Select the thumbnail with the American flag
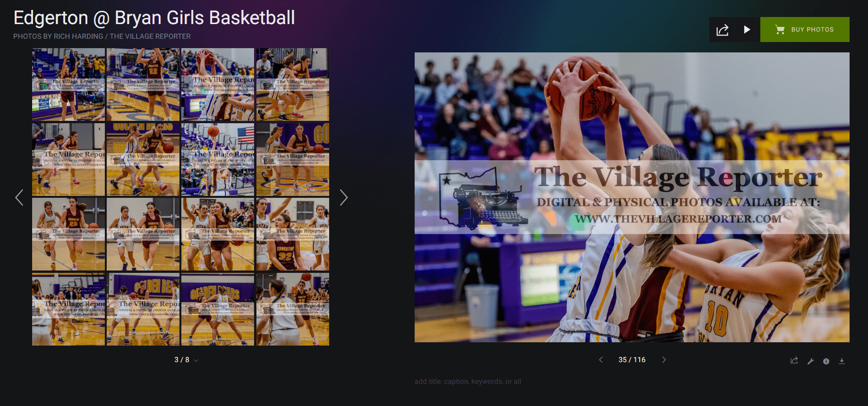Image resolution: width=868 pixels, height=406 pixels. (x=218, y=160)
